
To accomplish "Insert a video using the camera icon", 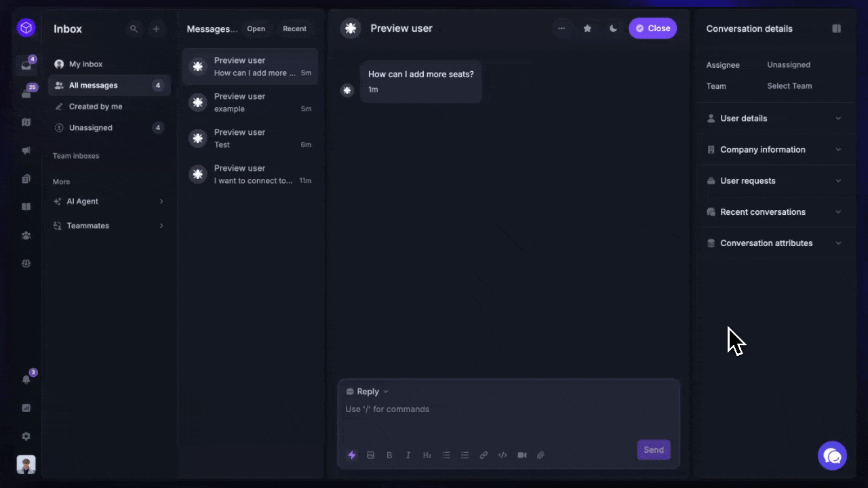I will [x=521, y=455].
